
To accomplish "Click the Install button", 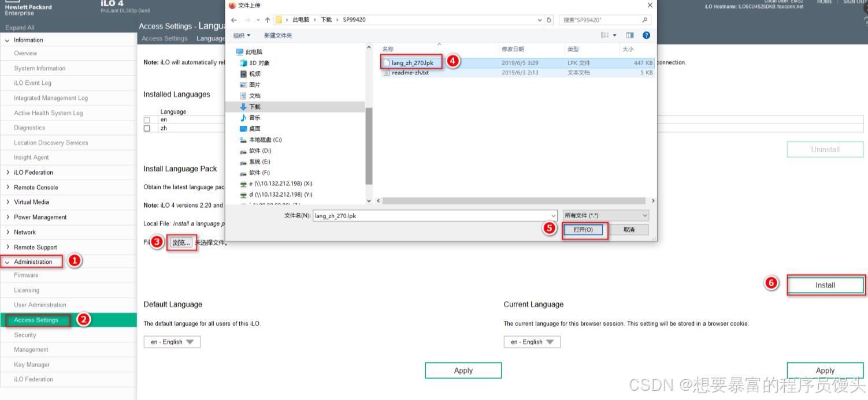I will pyautogui.click(x=825, y=285).
